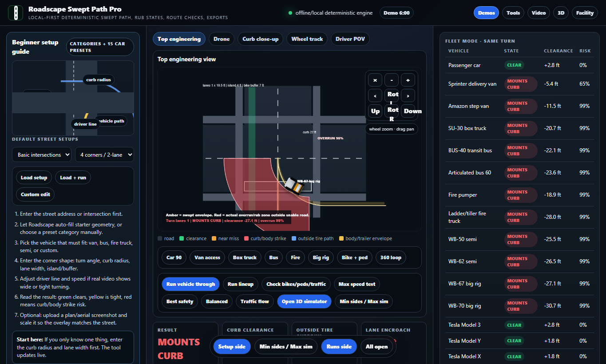Open the Basic intersections dropdown
Viewport: 606px width, 364px height.
[42, 154]
